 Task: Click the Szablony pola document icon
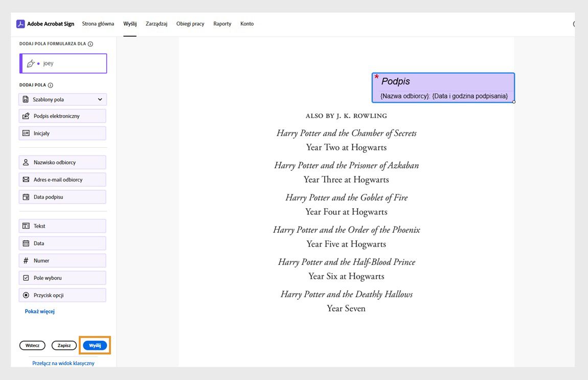pos(26,99)
